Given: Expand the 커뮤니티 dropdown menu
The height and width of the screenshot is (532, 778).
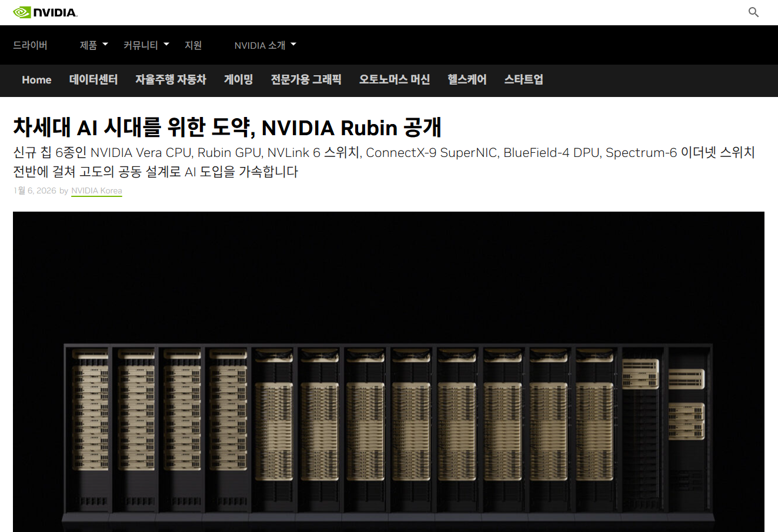Looking at the screenshot, I should pyautogui.click(x=146, y=45).
